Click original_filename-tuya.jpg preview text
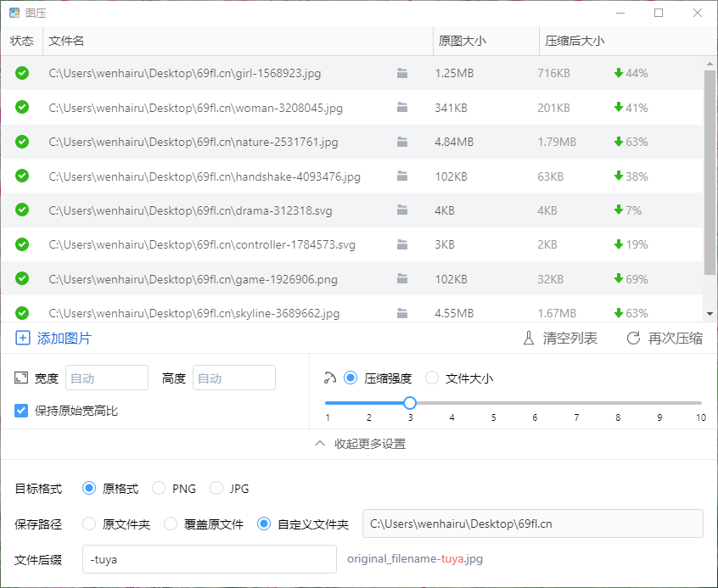This screenshot has width=718, height=588. click(415, 558)
